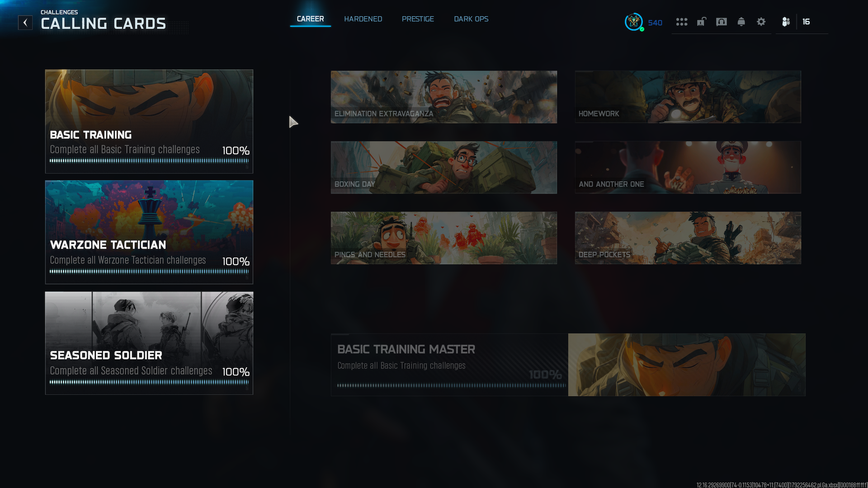Open the social friends party icon
This screenshot has width=868, height=488.
pos(786,22)
